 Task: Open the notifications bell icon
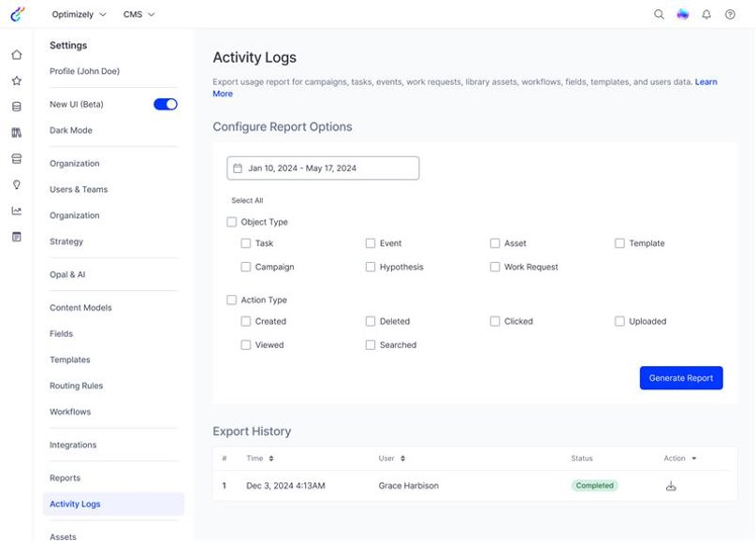(x=706, y=15)
